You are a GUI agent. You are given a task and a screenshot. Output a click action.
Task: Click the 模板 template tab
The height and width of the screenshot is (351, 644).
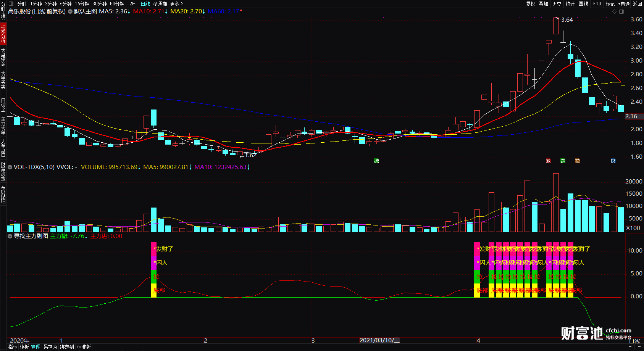point(24,347)
